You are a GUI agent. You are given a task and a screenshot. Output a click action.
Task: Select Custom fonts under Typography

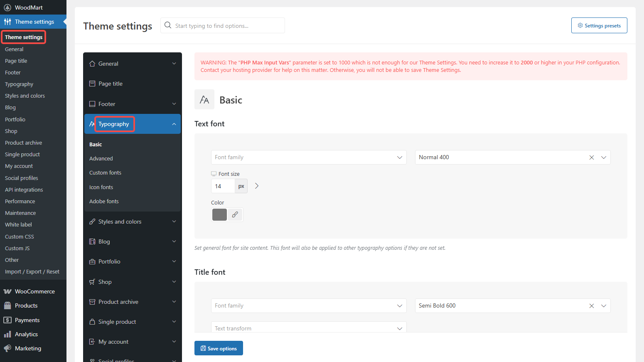coord(105,172)
